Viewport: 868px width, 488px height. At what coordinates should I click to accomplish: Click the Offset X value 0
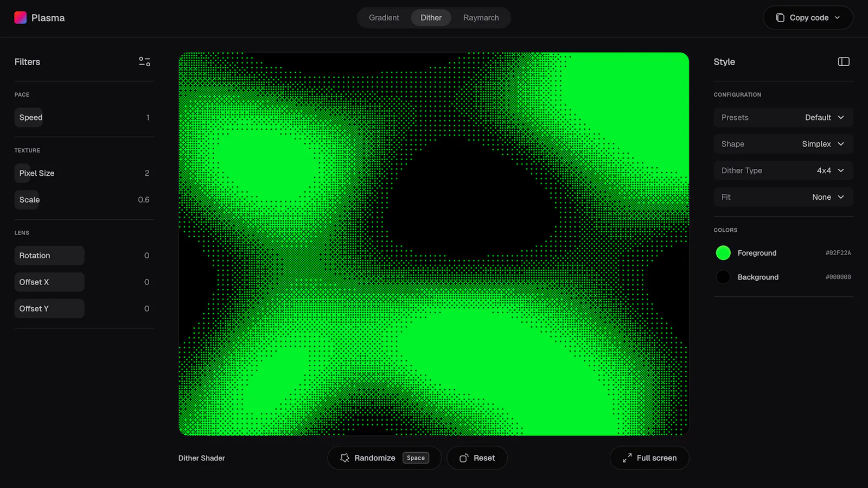click(146, 282)
